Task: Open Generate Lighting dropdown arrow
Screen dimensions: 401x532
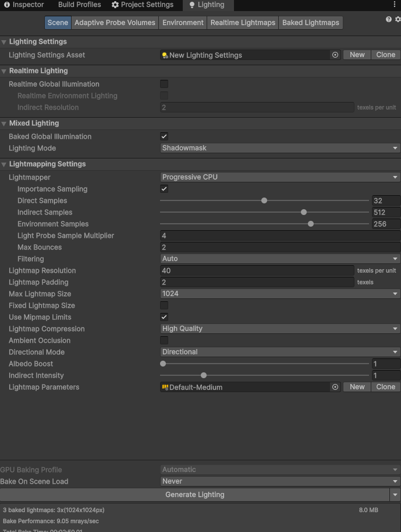Action: [395, 495]
